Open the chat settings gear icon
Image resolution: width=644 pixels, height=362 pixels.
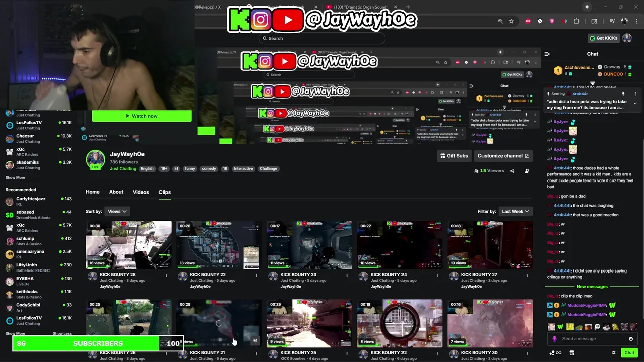coord(614,353)
